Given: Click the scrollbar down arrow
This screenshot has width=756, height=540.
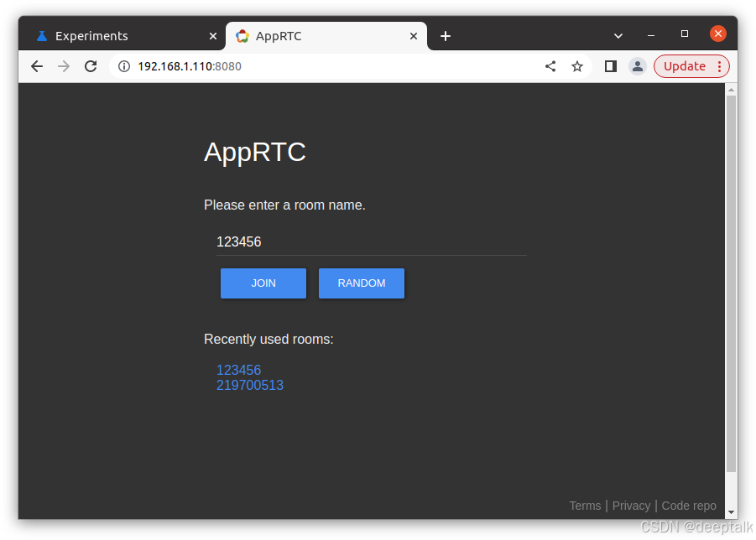Looking at the screenshot, I should [x=731, y=512].
